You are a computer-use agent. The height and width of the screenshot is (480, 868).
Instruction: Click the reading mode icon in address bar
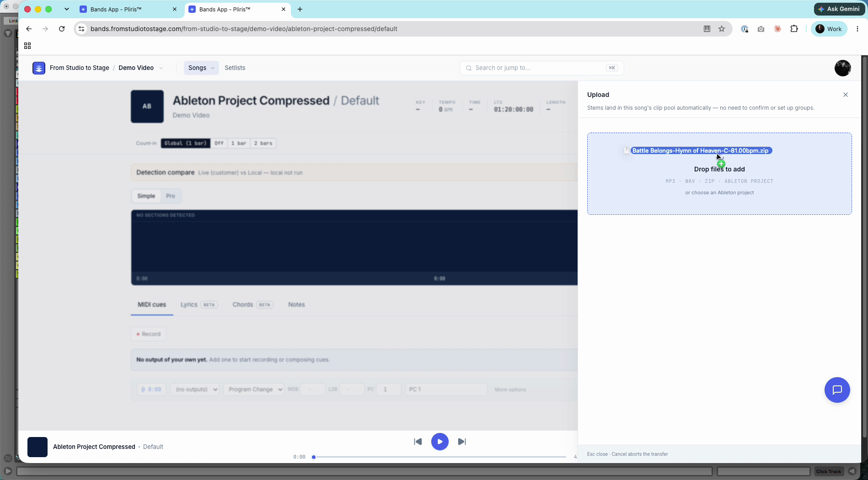pyautogui.click(x=707, y=29)
